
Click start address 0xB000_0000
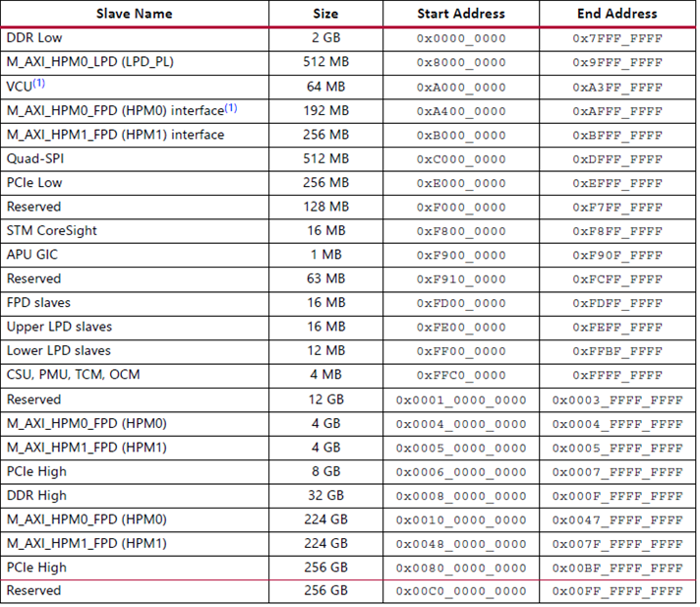(x=461, y=136)
